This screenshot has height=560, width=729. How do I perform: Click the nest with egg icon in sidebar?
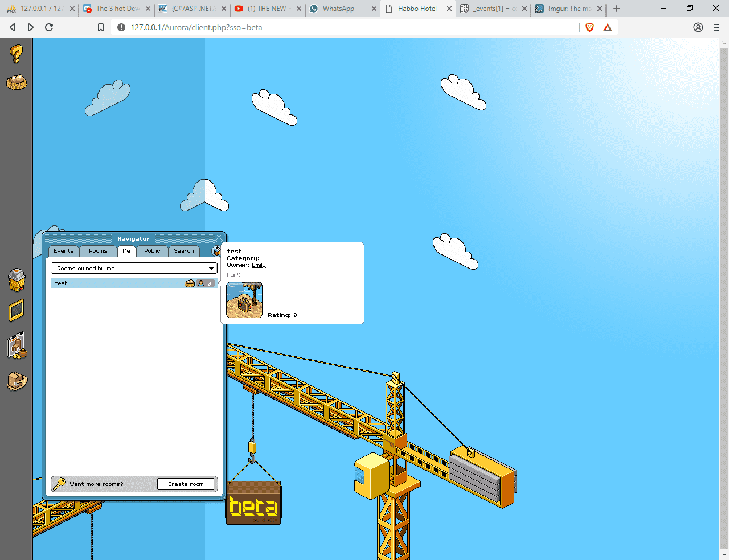[17, 83]
